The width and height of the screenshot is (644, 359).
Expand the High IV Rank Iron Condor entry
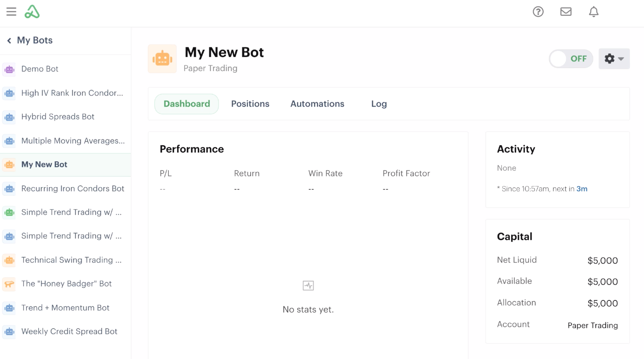(x=72, y=93)
